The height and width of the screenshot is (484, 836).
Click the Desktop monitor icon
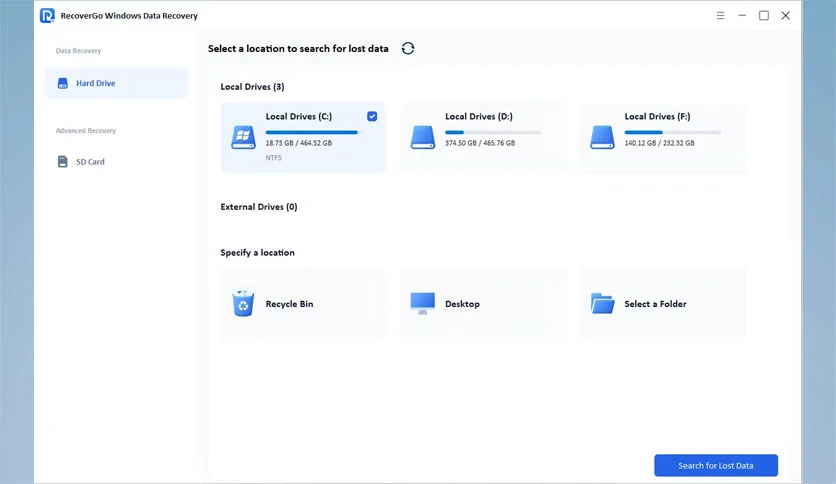pos(423,303)
